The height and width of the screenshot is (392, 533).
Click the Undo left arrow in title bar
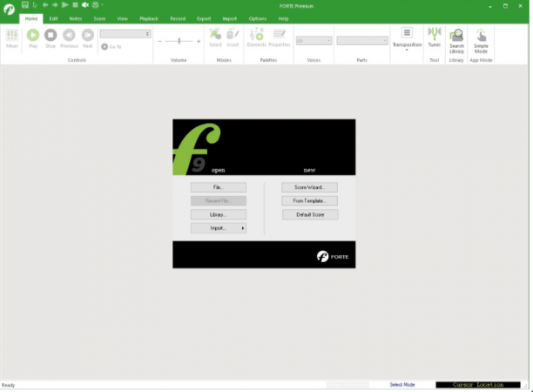pos(45,4)
